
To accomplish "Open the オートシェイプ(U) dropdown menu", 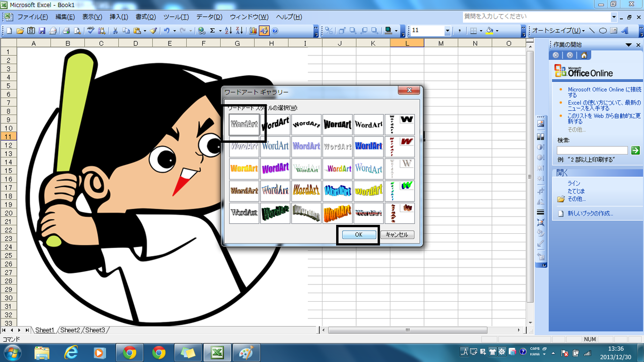I will coord(558,31).
